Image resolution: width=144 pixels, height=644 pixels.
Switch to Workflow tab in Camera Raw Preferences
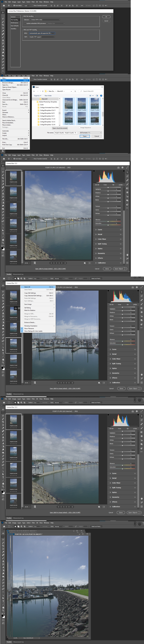click(14, 29)
